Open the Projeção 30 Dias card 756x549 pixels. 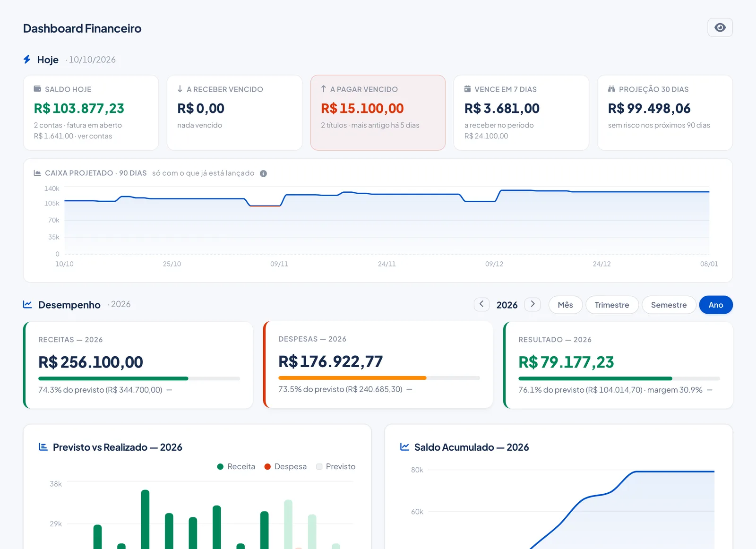coord(665,112)
